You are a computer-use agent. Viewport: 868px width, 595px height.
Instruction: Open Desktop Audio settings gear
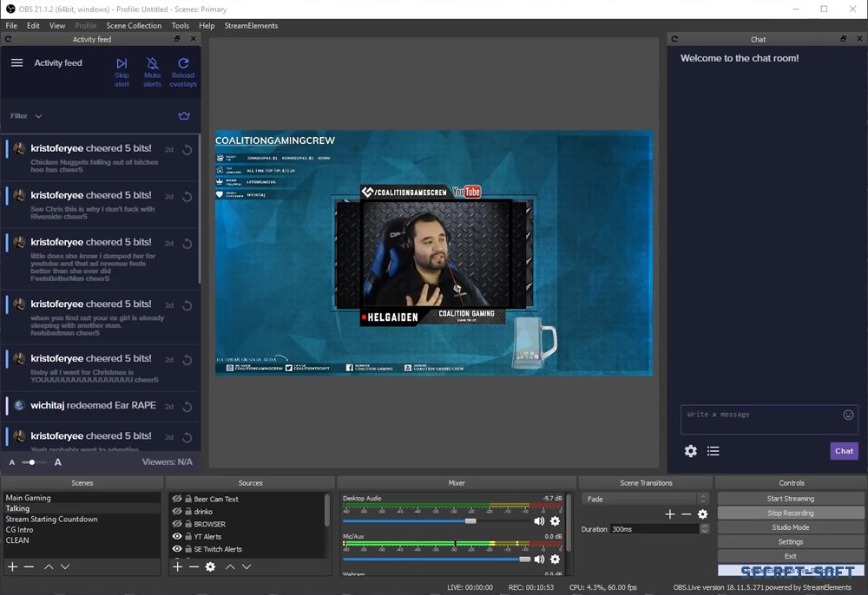click(x=556, y=521)
